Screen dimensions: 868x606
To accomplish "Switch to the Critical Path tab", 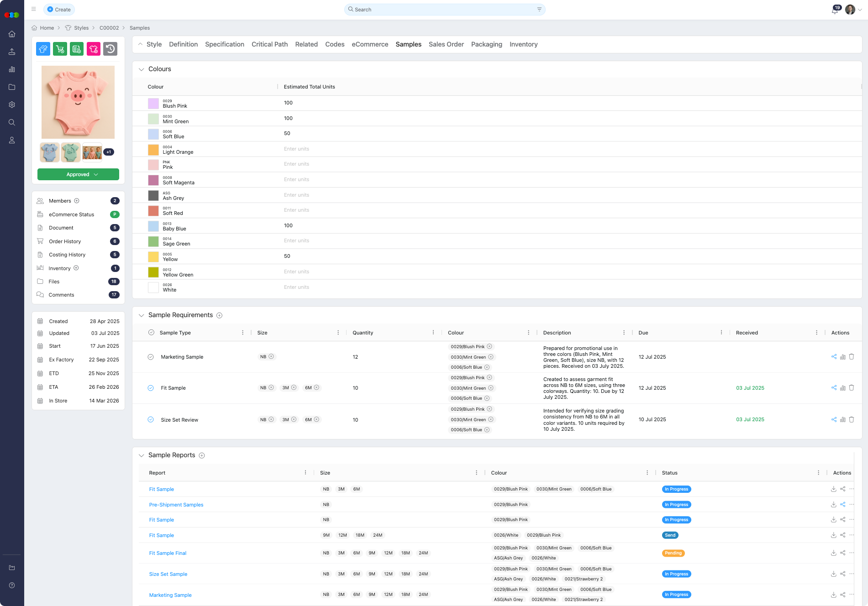I will click(269, 44).
